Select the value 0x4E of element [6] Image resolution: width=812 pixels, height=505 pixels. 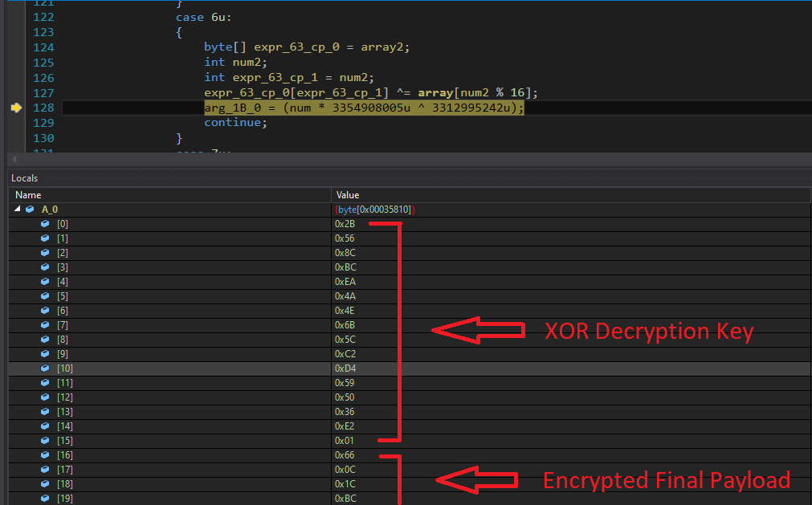click(x=345, y=311)
